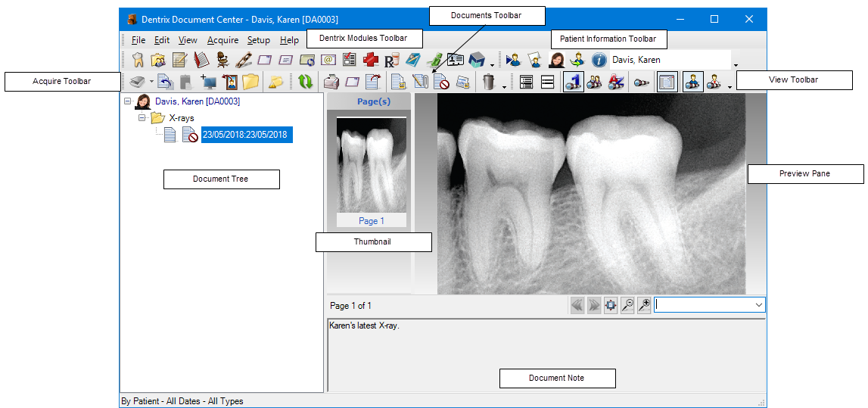Screen dimensions: 868x408
Task: Click 'By Patient - All Dates - All Types' status text
Action: tap(182, 400)
